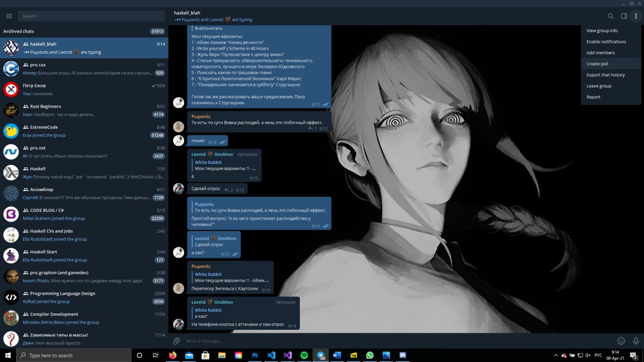
Task: Choose Leave group
Action: click(611, 86)
